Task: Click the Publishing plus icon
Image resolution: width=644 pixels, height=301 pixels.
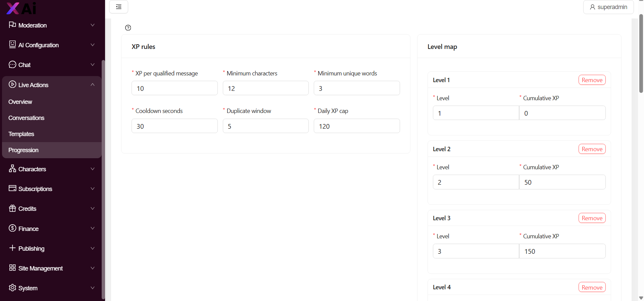Action: click(12, 248)
